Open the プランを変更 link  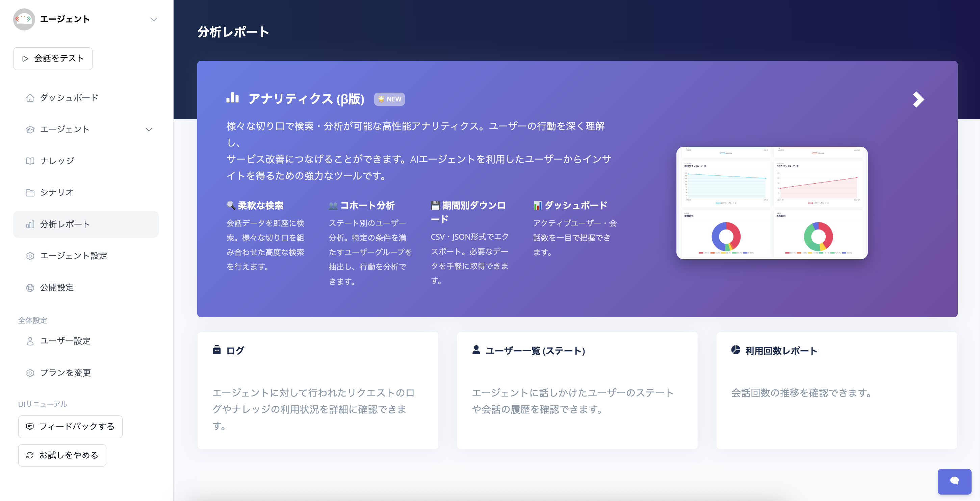pyautogui.click(x=66, y=372)
